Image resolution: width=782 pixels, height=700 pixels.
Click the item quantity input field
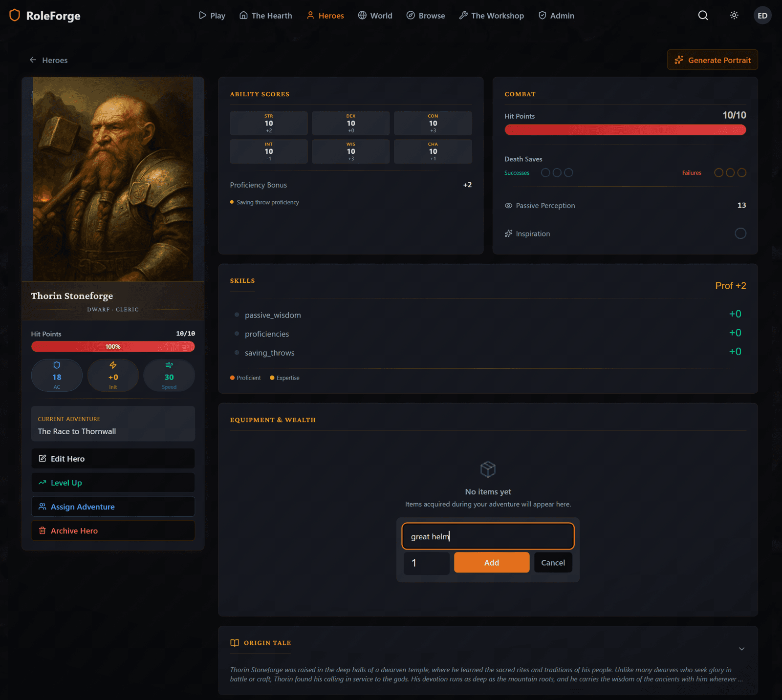coord(426,563)
